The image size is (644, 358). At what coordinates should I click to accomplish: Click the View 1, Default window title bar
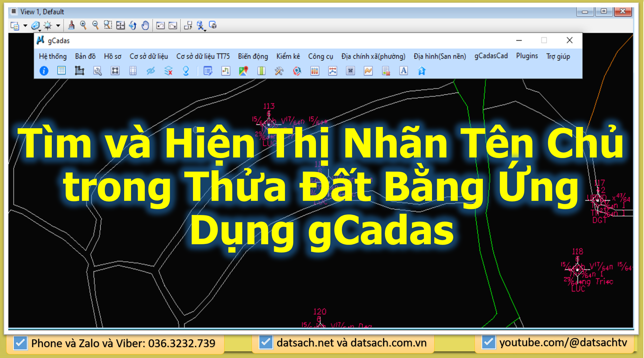click(x=42, y=11)
